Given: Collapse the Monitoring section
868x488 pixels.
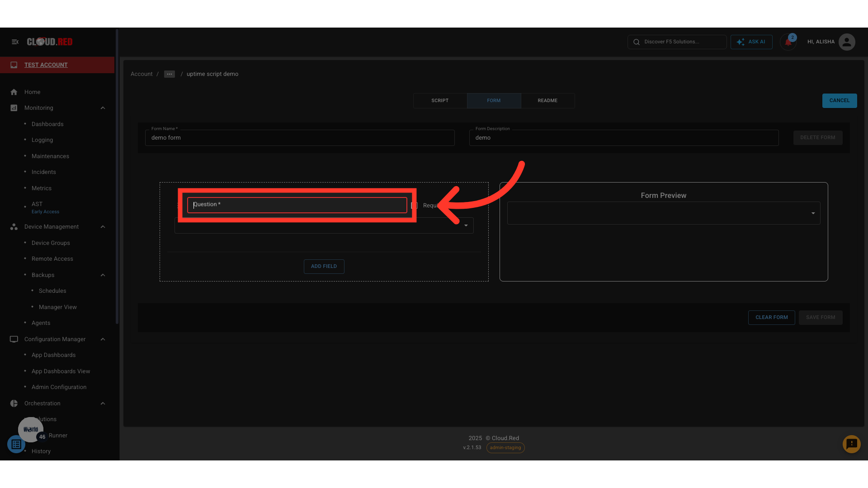Looking at the screenshot, I should (103, 108).
